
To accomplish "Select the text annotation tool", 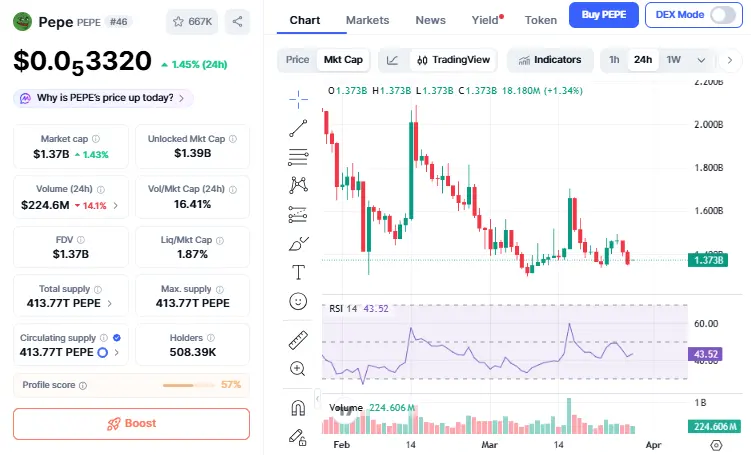I will (298, 272).
